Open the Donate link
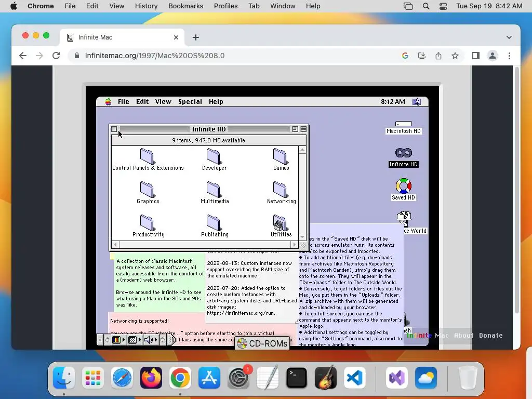 point(490,336)
